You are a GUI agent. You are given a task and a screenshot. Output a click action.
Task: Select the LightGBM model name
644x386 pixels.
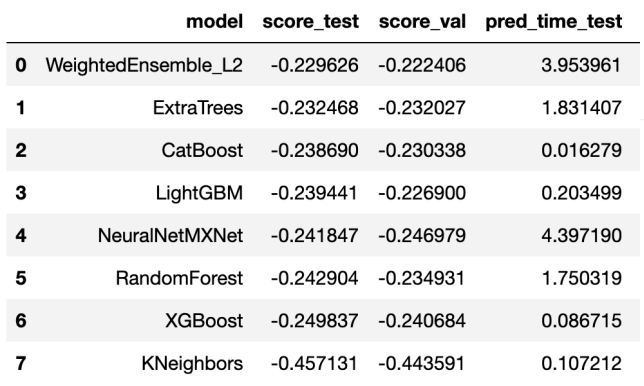pyautogui.click(x=199, y=193)
